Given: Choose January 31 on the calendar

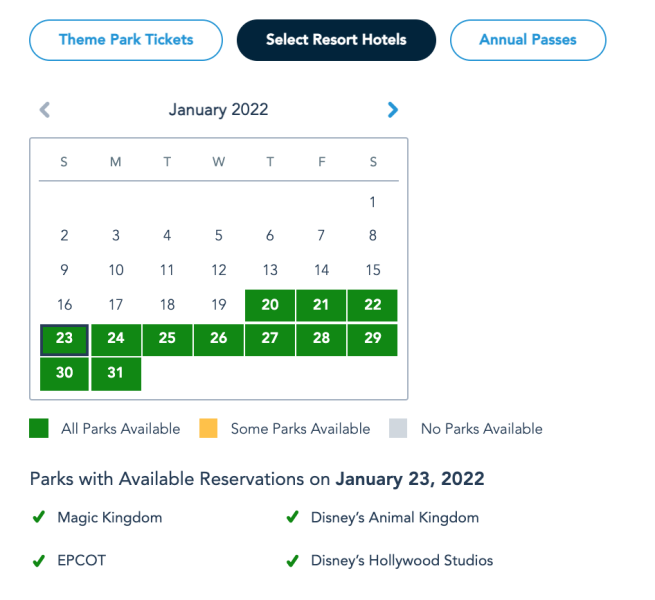Looking at the screenshot, I should coord(116,373).
